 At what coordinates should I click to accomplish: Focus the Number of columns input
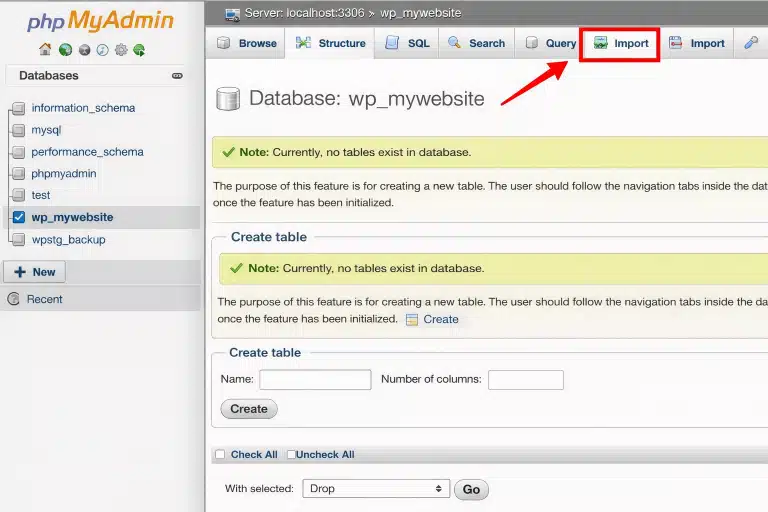526,380
